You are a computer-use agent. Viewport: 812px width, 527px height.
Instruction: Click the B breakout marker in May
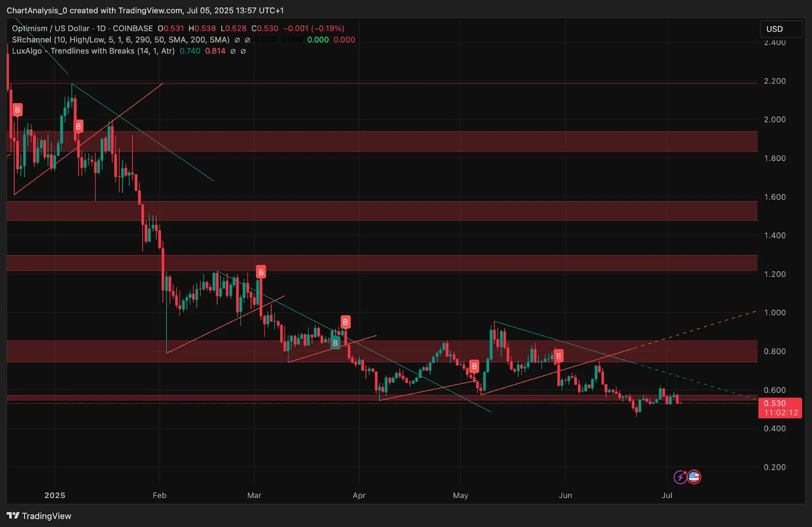click(x=474, y=366)
